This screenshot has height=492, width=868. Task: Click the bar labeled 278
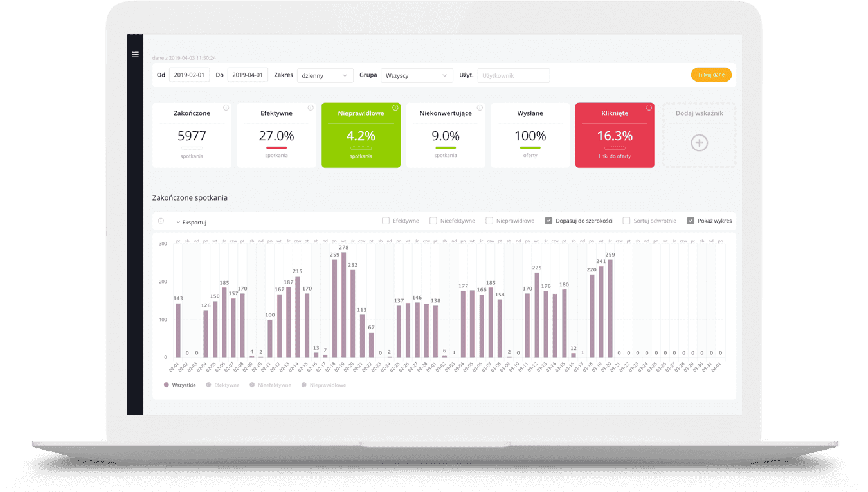(343, 305)
